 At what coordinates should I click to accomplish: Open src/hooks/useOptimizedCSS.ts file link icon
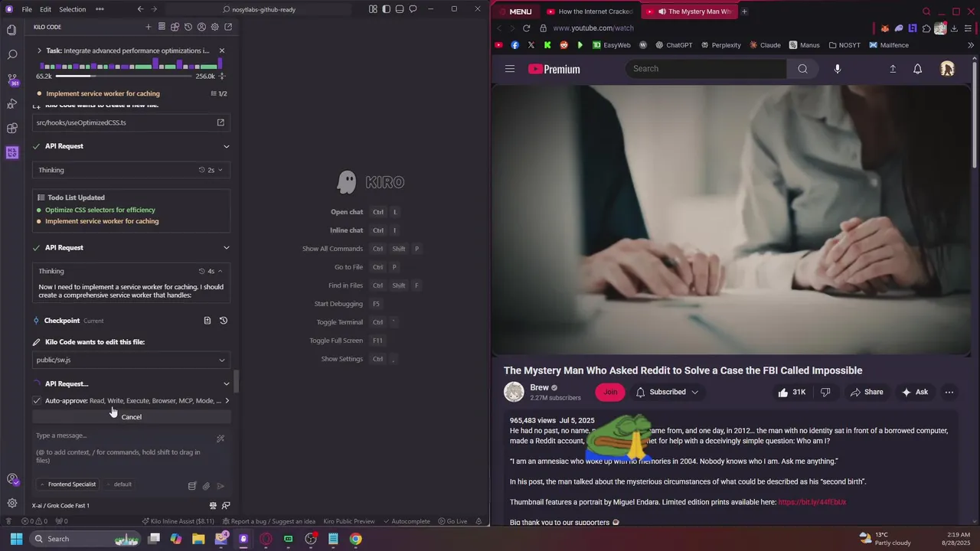click(x=220, y=122)
